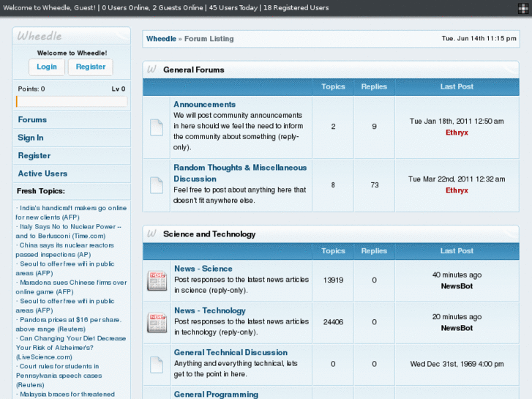Viewport: 532px width, 399px height.
Task: Click the Fresh Topics heading
Action: [41, 191]
